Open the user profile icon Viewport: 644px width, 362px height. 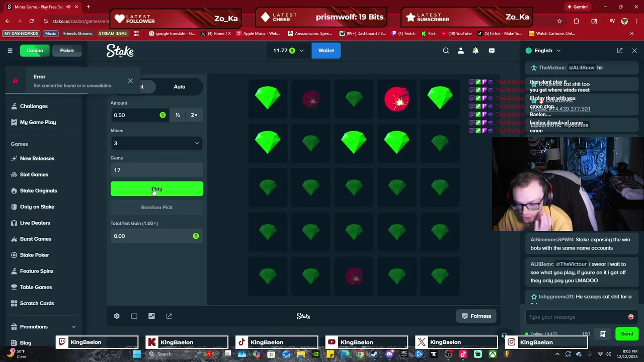pos(460,50)
